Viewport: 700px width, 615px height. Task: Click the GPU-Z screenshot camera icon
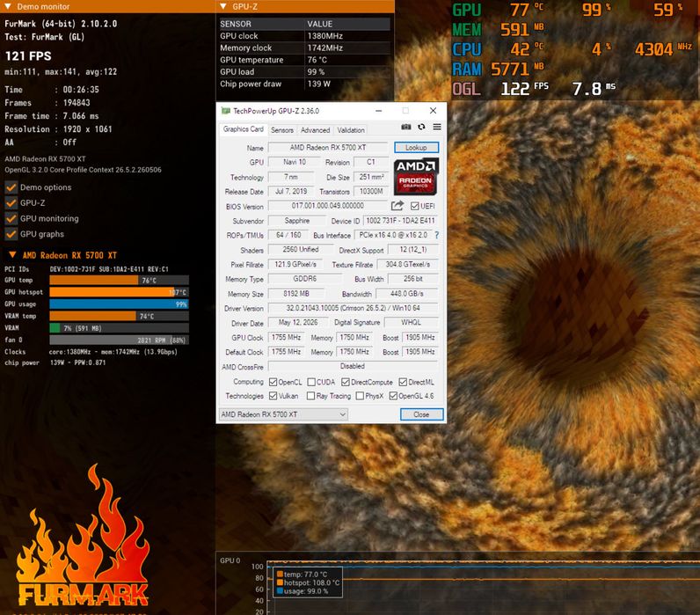tap(405, 128)
